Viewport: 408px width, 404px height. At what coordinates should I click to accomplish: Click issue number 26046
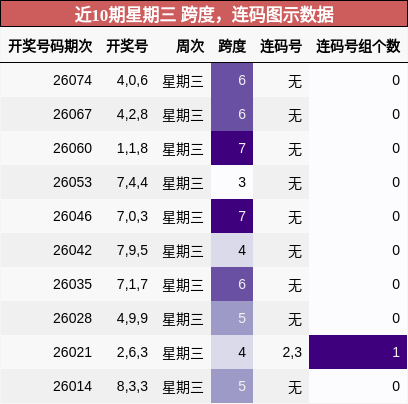tap(72, 216)
